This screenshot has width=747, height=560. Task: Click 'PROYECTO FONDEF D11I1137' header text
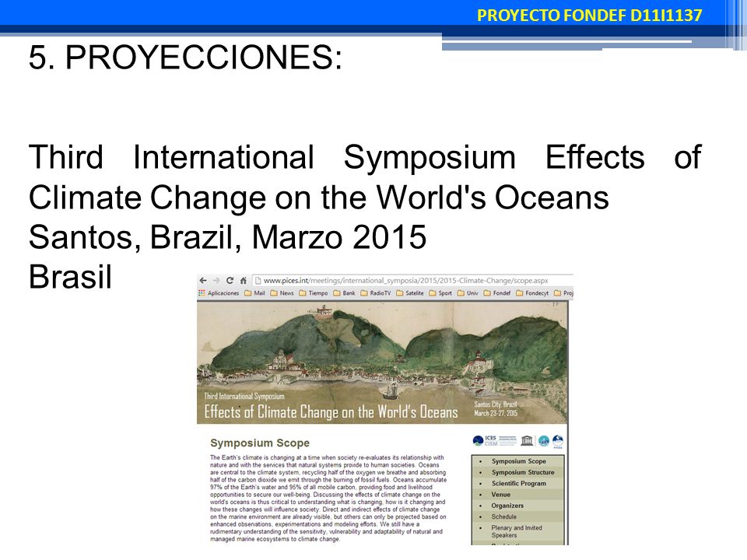(589, 16)
